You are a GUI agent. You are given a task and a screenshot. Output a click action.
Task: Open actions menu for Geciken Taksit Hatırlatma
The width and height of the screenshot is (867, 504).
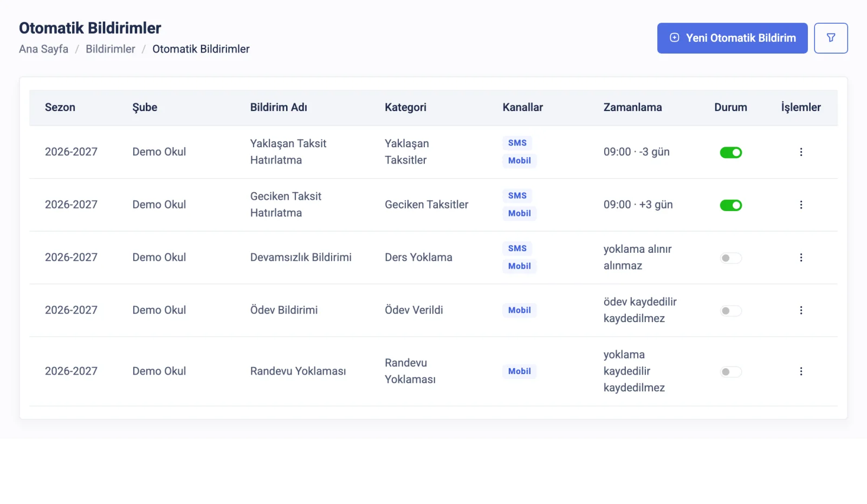[801, 205]
